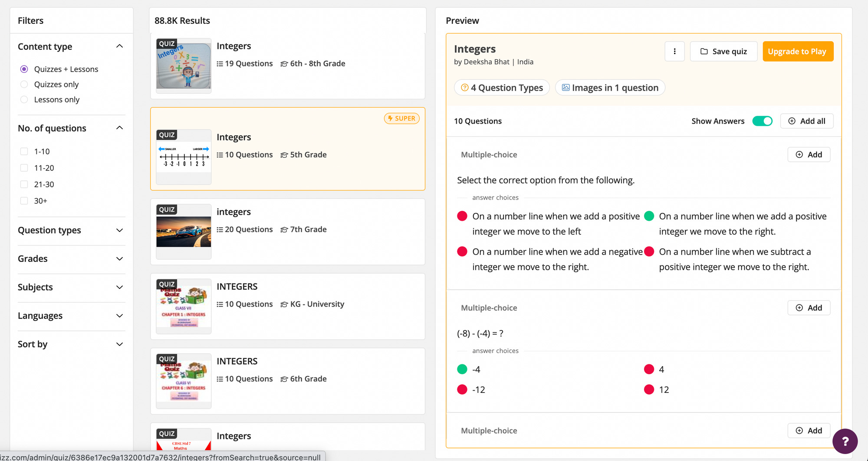Screen dimensions: 868x461
Task: Select Lessons only radio option
Action: (24, 100)
